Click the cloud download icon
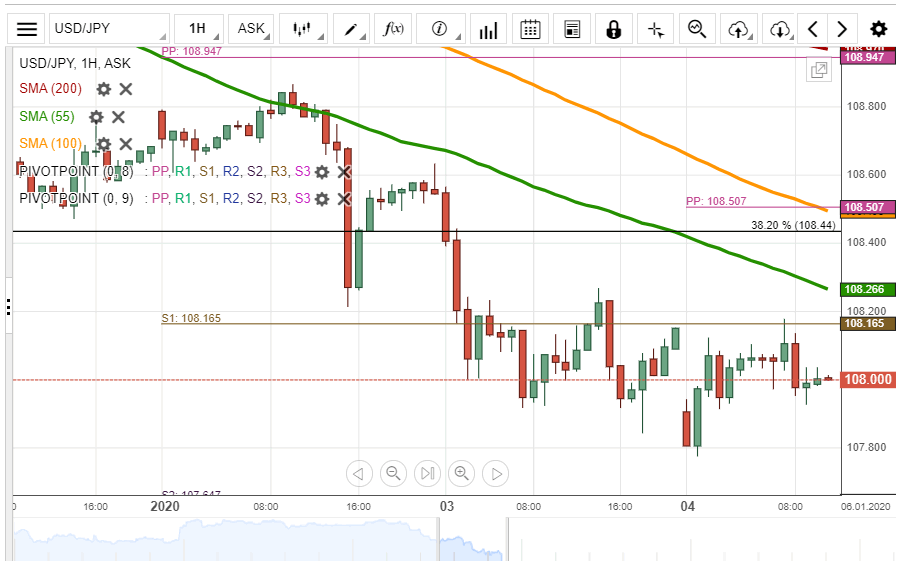This screenshot has height=566, width=905. [781, 29]
